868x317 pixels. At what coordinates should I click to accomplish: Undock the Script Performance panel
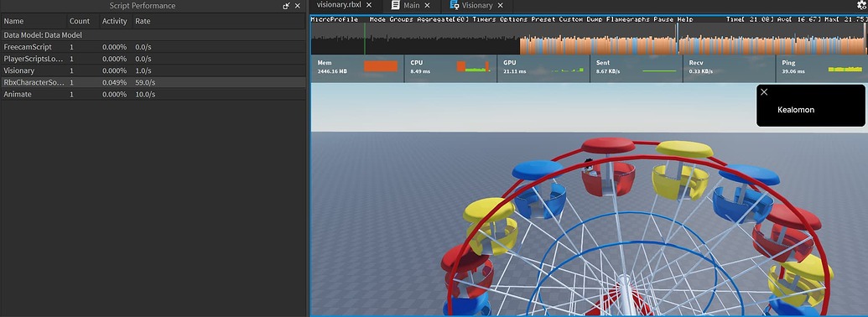click(x=286, y=6)
